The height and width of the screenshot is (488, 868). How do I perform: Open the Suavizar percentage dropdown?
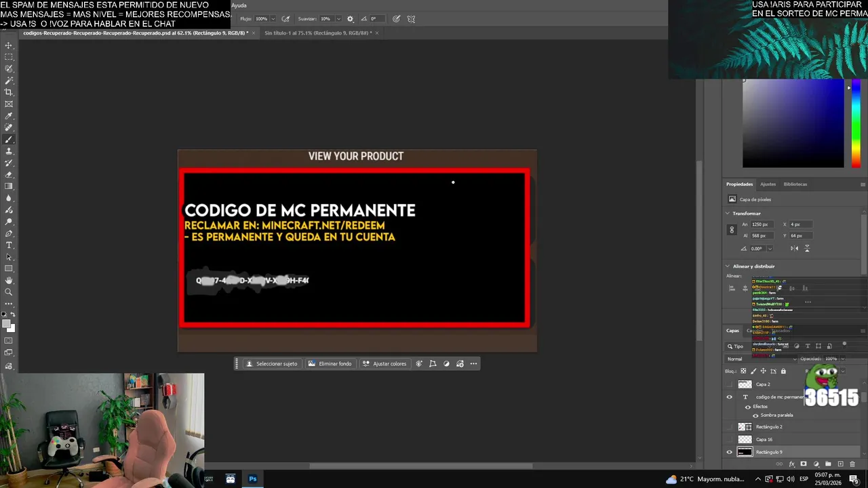338,19
